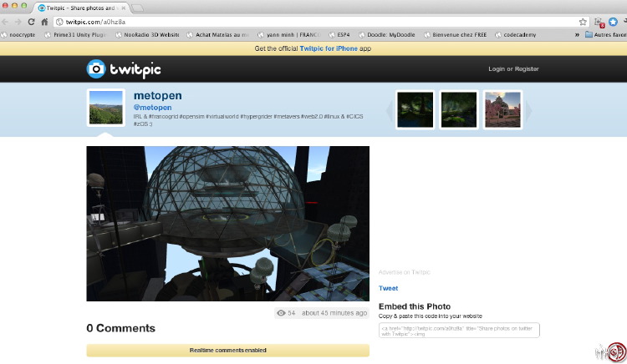Screen dimensions: 627x364
Task: Open the ESP4 bookmark
Action: click(339, 35)
